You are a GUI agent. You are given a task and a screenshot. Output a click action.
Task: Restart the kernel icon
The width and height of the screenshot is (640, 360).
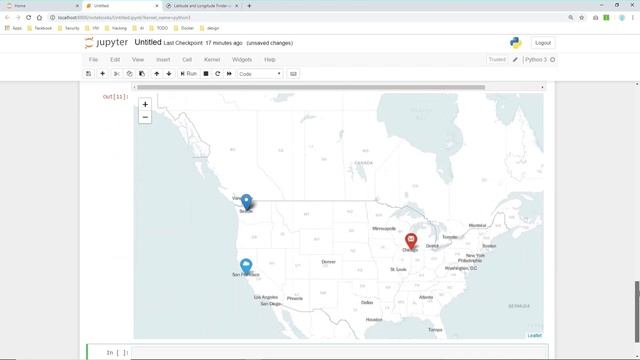(218, 74)
